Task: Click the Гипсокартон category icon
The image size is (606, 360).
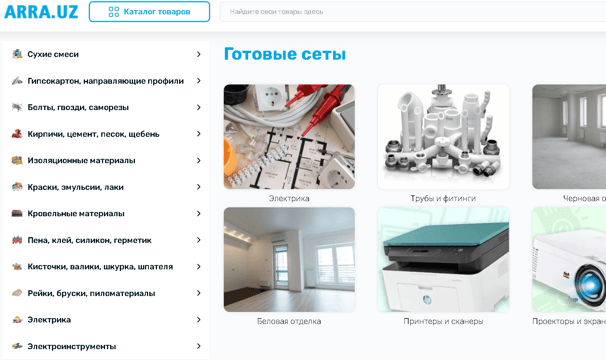Action: [x=17, y=81]
